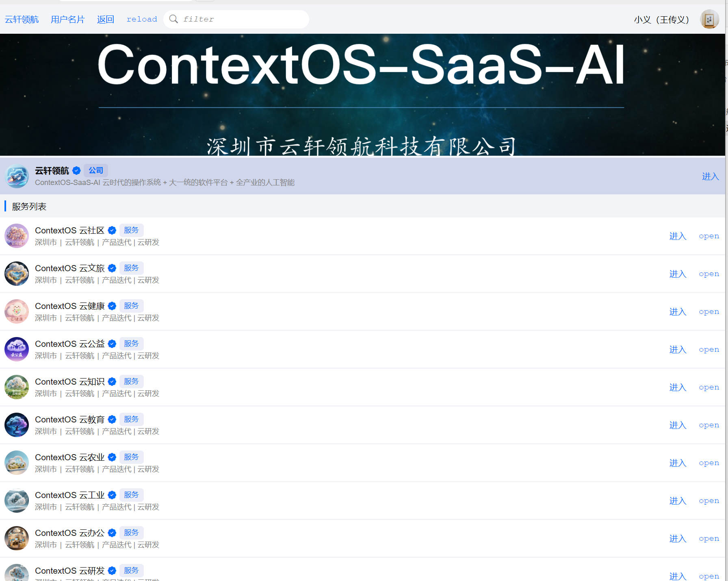Click the ContextOS-SaaS-AI banner image
Viewport: 728px width, 581px height.
point(362,95)
